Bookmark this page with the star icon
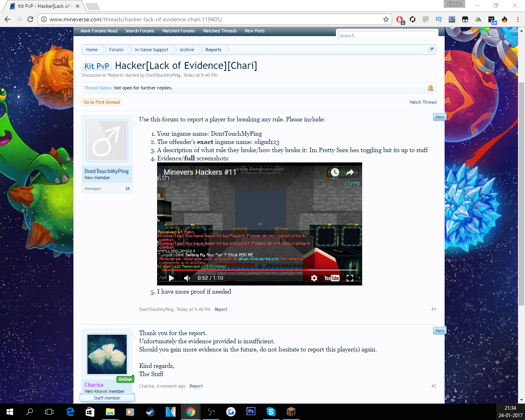 point(386,19)
